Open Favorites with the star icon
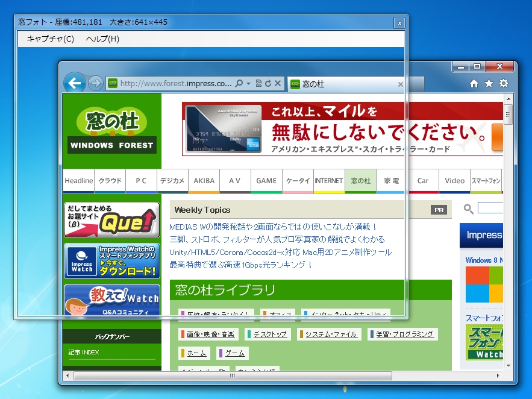 tap(489, 84)
